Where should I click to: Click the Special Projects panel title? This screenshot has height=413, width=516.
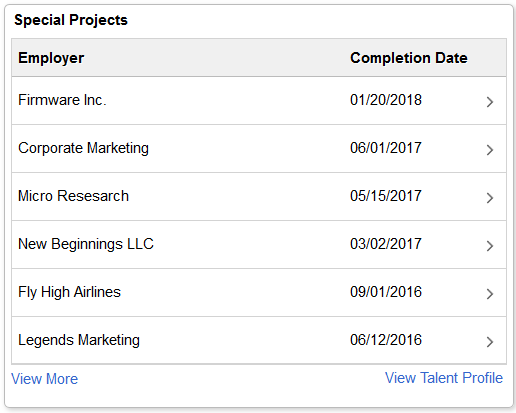[x=71, y=20]
